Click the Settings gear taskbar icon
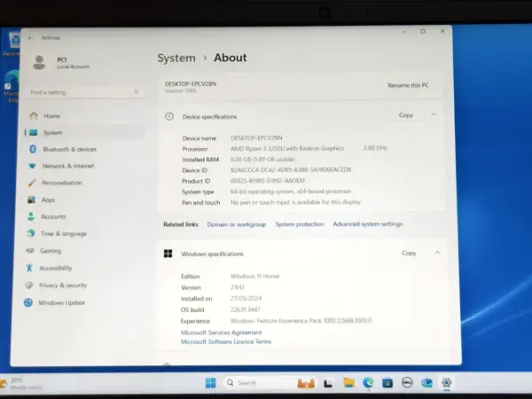Image resolution: width=532 pixels, height=399 pixels. tap(447, 383)
